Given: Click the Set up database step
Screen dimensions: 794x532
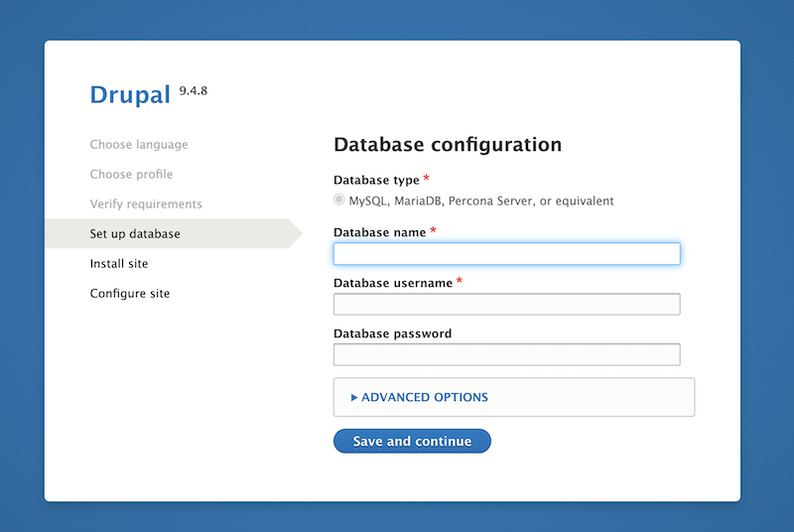Looking at the screenshot, I should [x=135, y=234].
